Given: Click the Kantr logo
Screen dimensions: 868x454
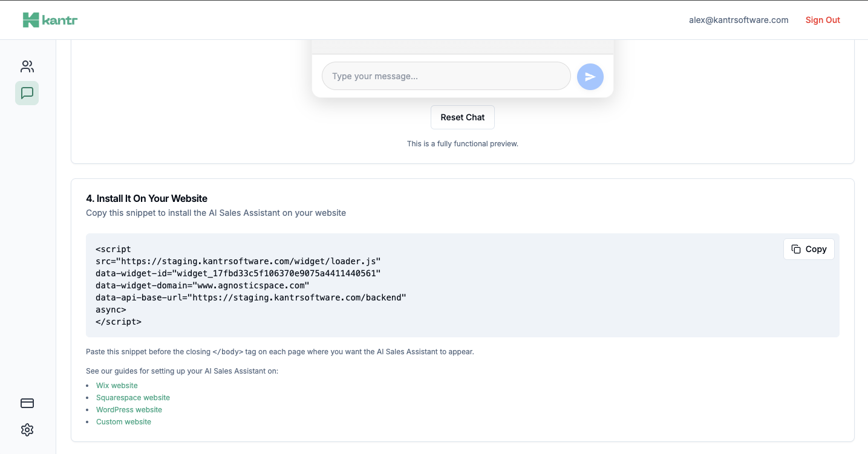Looking at the screenshot, I should coord(50,20).
